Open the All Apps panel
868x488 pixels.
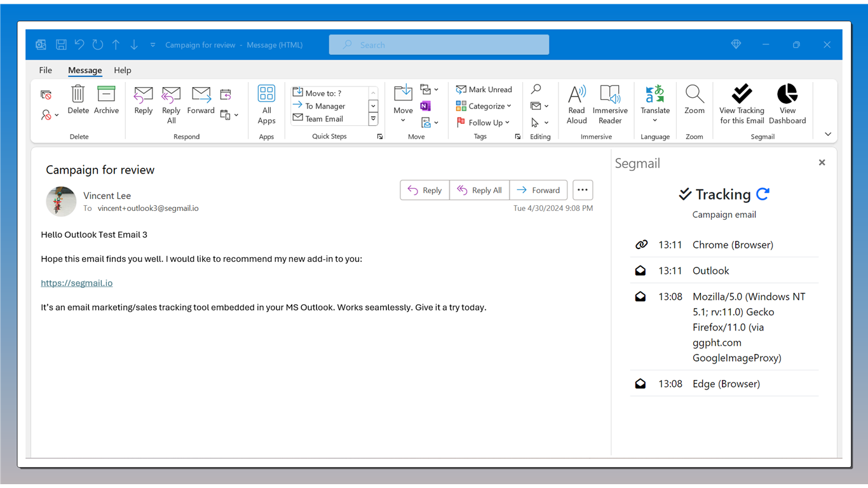[x=266, y=105]
